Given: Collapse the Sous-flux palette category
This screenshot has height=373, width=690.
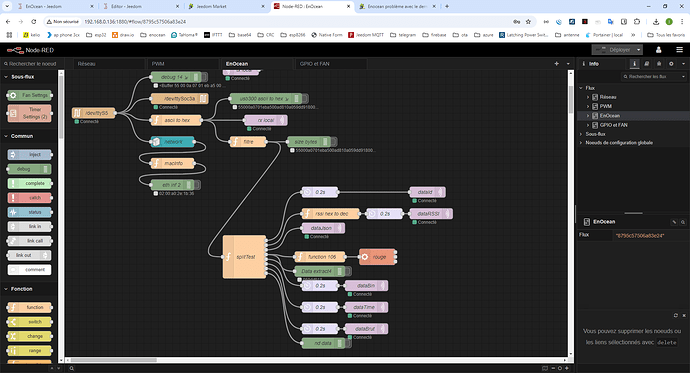Looking at the screenshot, I should tap(6, 77).
